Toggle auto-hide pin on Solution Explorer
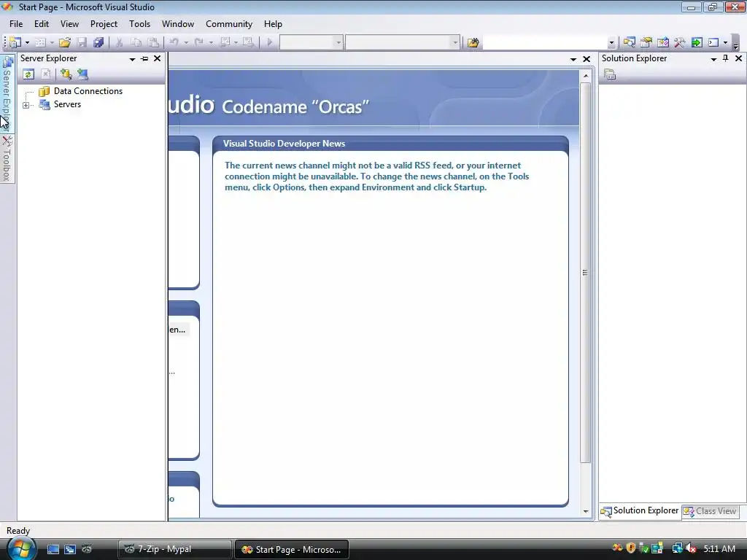 (726, 58)
